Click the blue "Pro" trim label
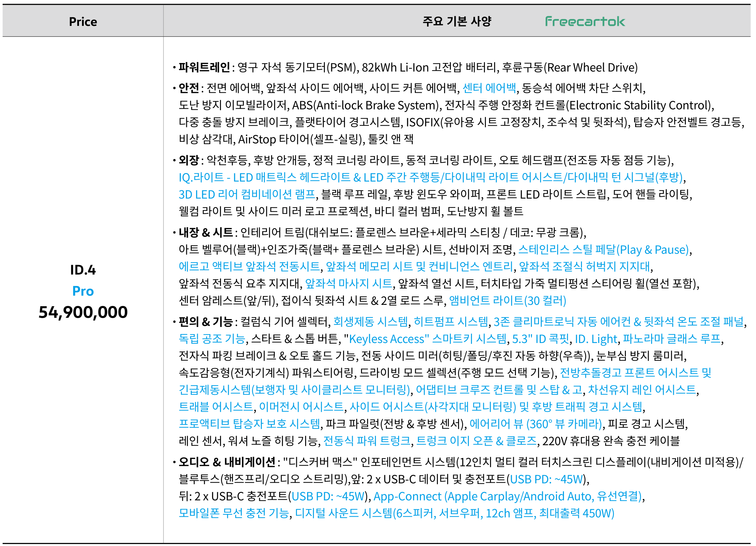This screenshot has height=546, width=756. point(83,291)
